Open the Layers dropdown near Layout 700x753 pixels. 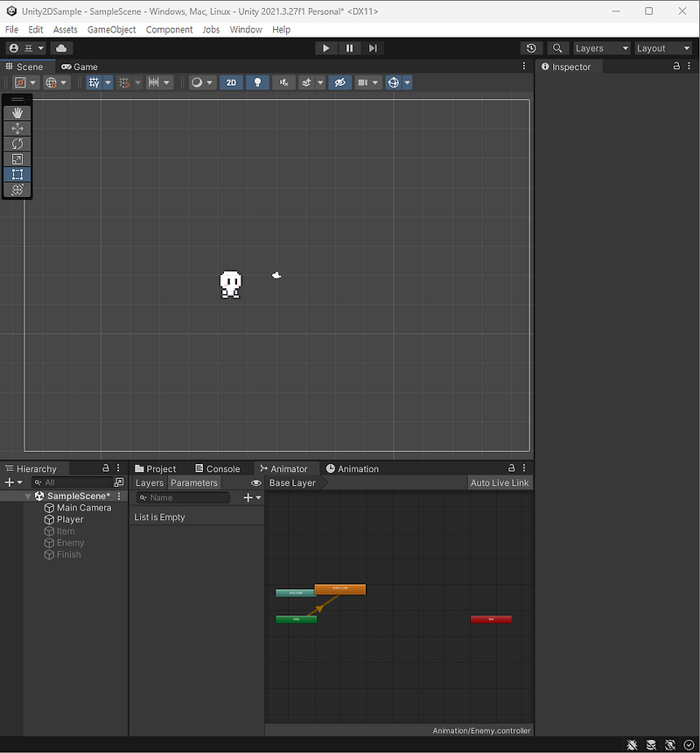[x=601, y=48]
